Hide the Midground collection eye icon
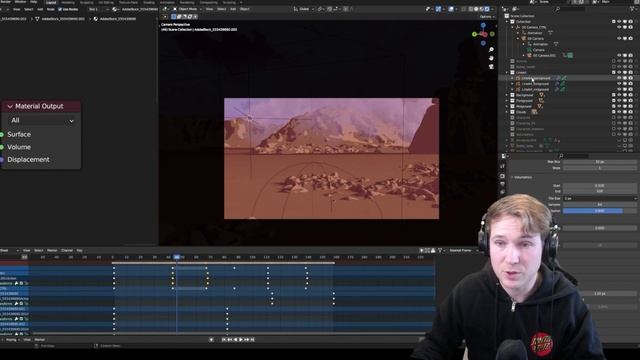This screenshot has height=360, width=640. point(619,107)
